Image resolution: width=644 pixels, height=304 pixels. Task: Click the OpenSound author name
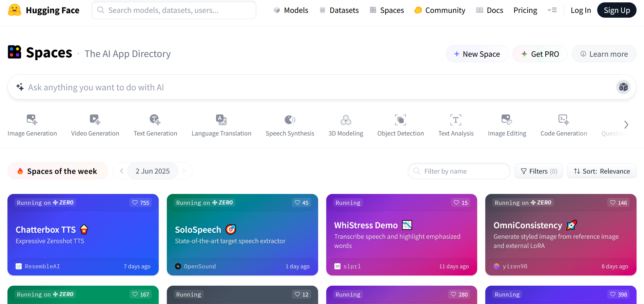tap(200, 266)
